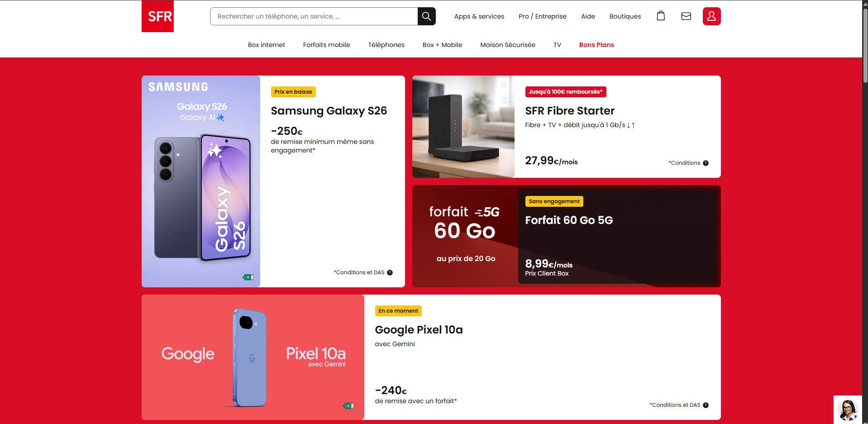This screenshot has height=424, width=868.
Task: Navigate to Pro / Entreprise
Action: [542, 16]
